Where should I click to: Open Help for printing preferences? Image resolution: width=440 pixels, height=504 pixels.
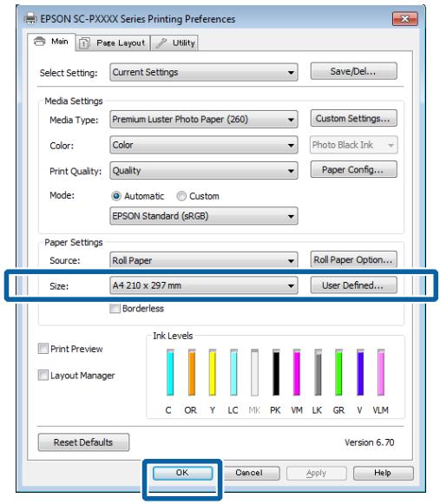pyautogui.click(x=383, y=473)
